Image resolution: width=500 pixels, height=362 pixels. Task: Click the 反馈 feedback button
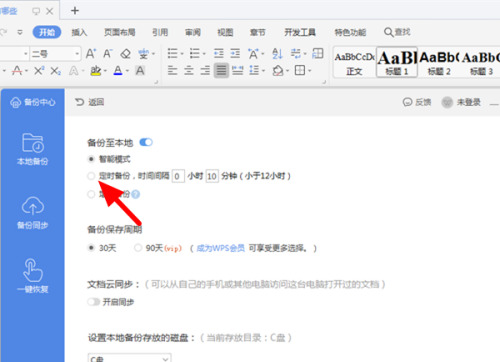[417, 102]
